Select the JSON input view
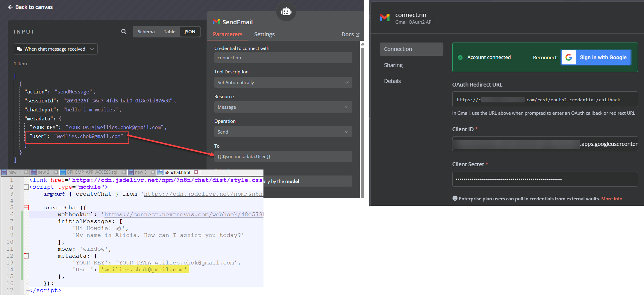 (x=190, y=32)
